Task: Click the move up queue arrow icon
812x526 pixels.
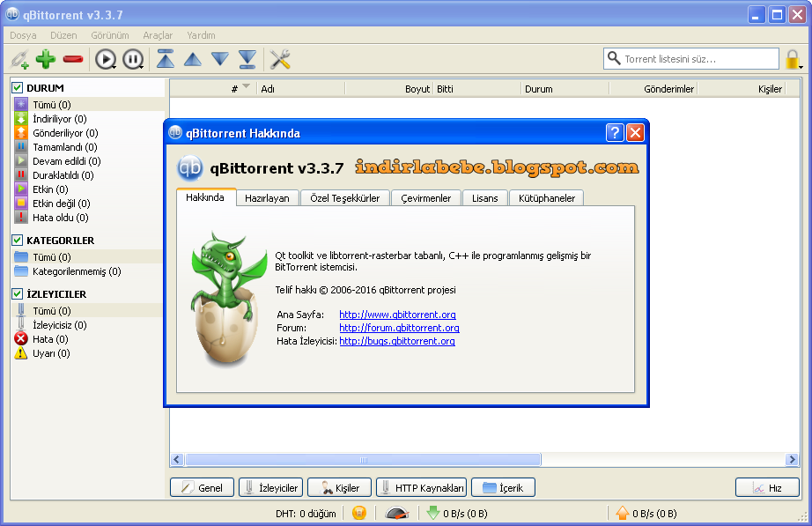Action: (193, 59)
